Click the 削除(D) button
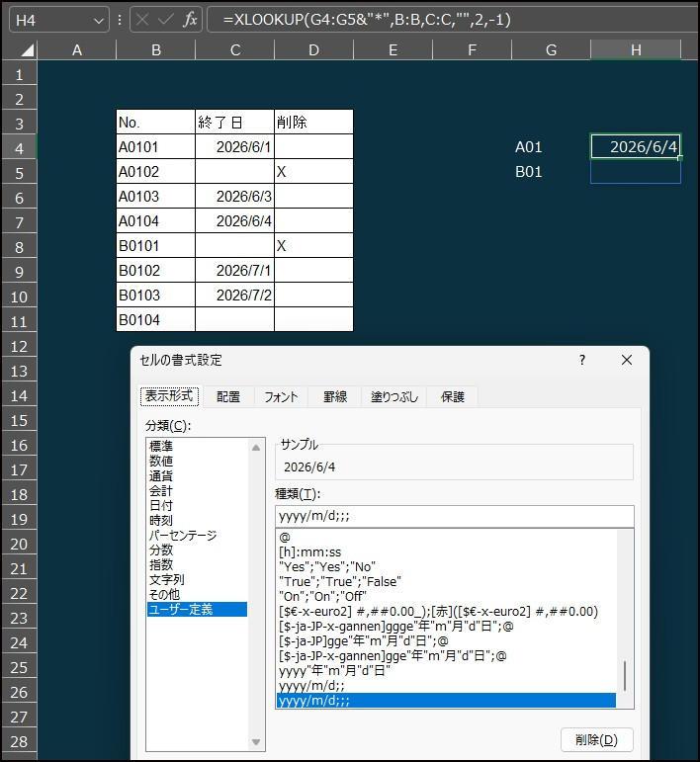The image size is (700, 762). click(x=596, y=739)
